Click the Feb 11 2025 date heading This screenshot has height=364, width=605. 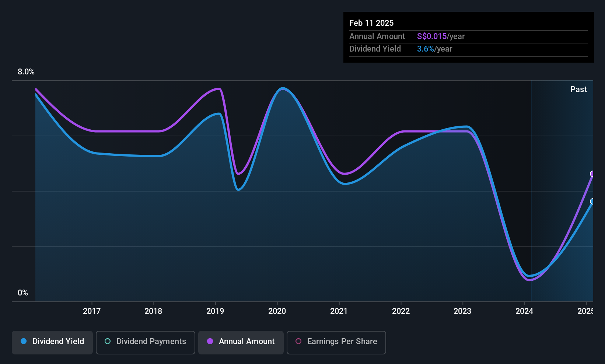[x=371, y=23]
